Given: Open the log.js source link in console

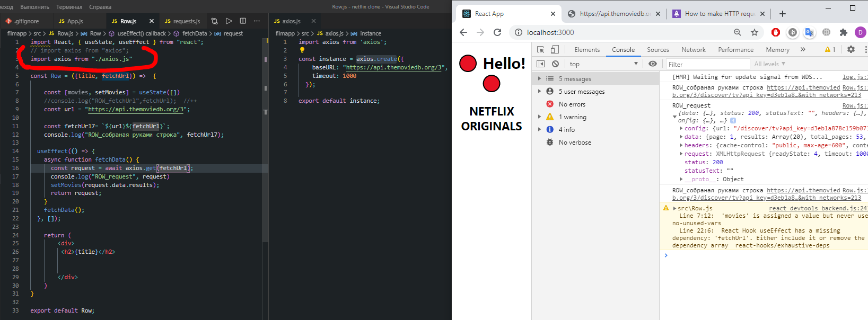Looking at the screenshot, I should tap(855, 77).
